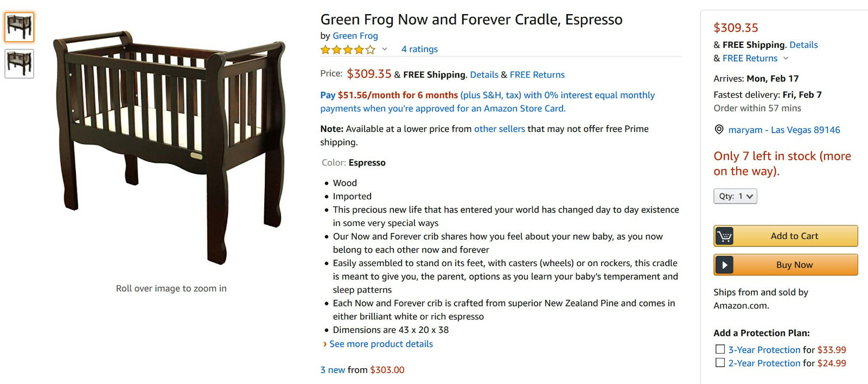The height and width of the screenshot is (384, 868).
Task: Click See more product details
Action: [381, 344]
